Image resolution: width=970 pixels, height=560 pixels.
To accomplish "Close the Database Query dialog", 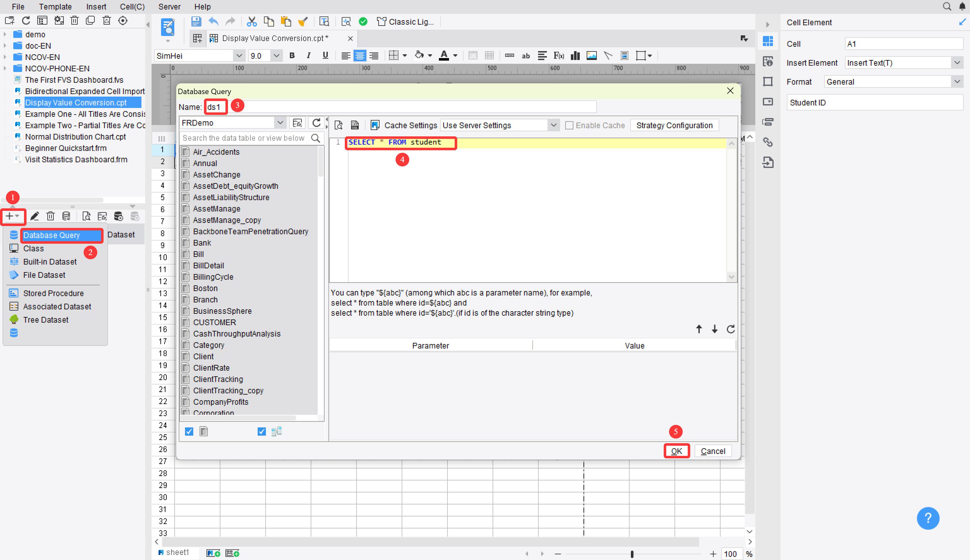I will 730,91.
